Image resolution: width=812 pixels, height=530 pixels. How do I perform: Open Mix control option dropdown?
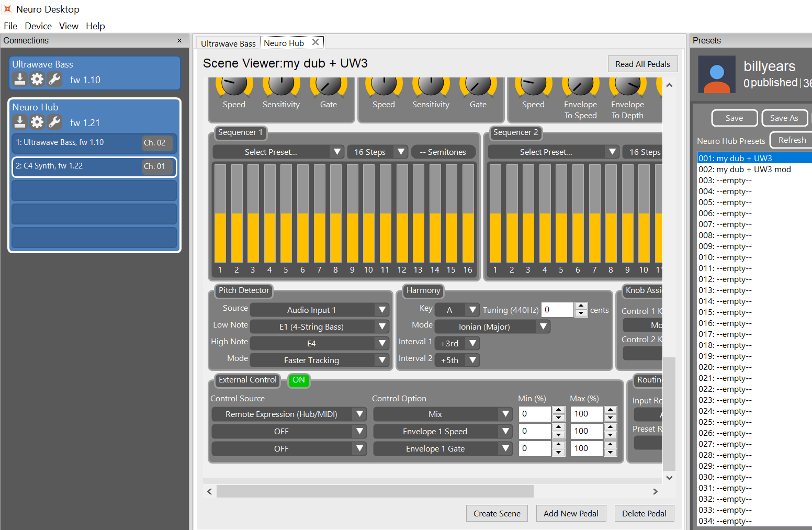443,414
